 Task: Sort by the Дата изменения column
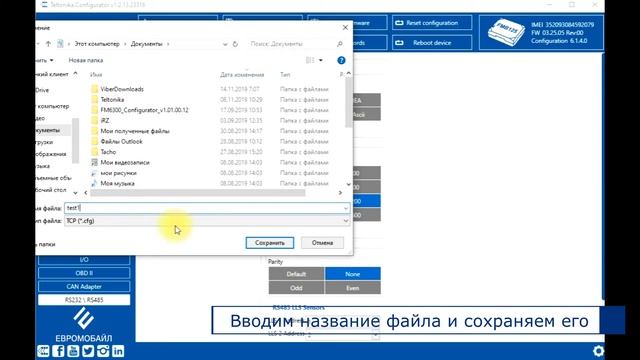242,75
